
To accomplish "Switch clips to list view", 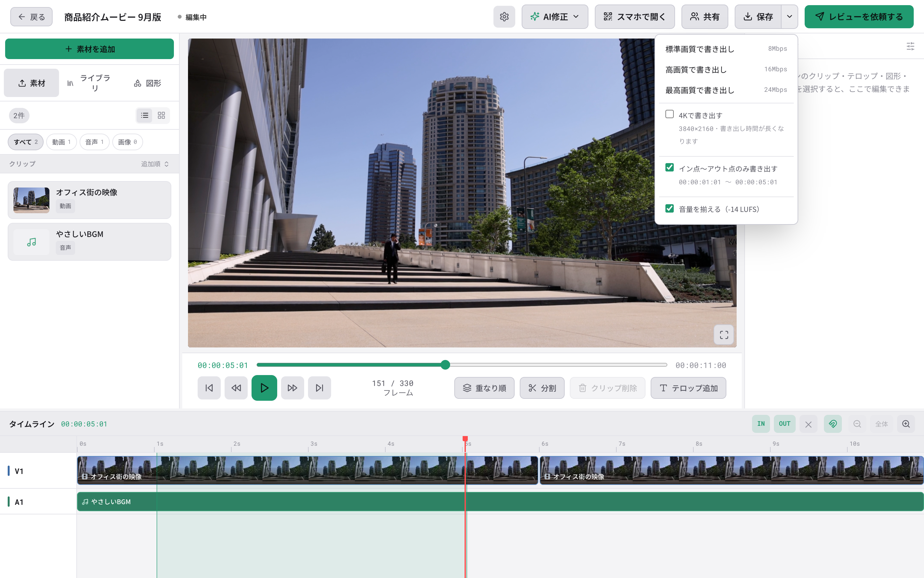I will tap(145, 116).
